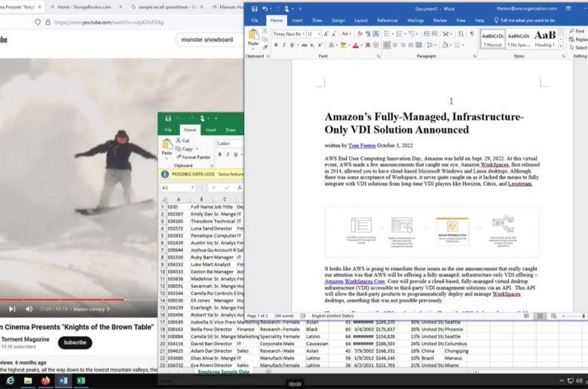The width and height of the screenshot is (588, 389).
Task: Click Subscribe to Torment Magazine
Action: tap(75, 342)
